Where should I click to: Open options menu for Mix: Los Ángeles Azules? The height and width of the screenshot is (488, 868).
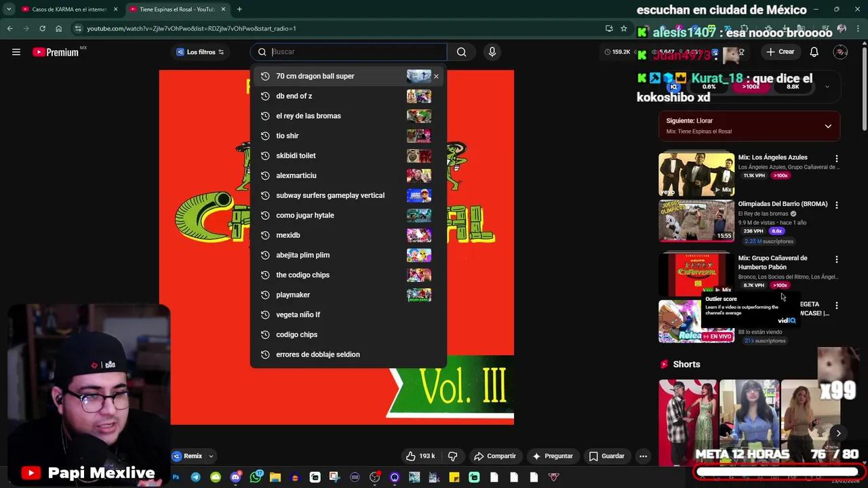click(836, 159)
